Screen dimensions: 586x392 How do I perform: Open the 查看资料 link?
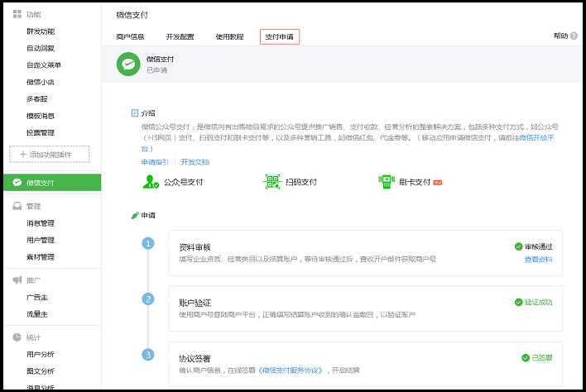click(538, 260)
